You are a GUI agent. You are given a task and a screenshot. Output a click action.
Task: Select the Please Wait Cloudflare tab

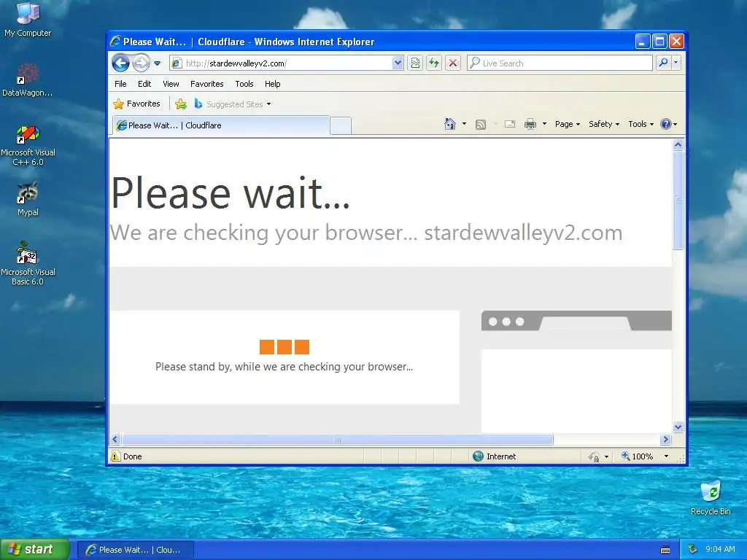[x=220, y=125]
